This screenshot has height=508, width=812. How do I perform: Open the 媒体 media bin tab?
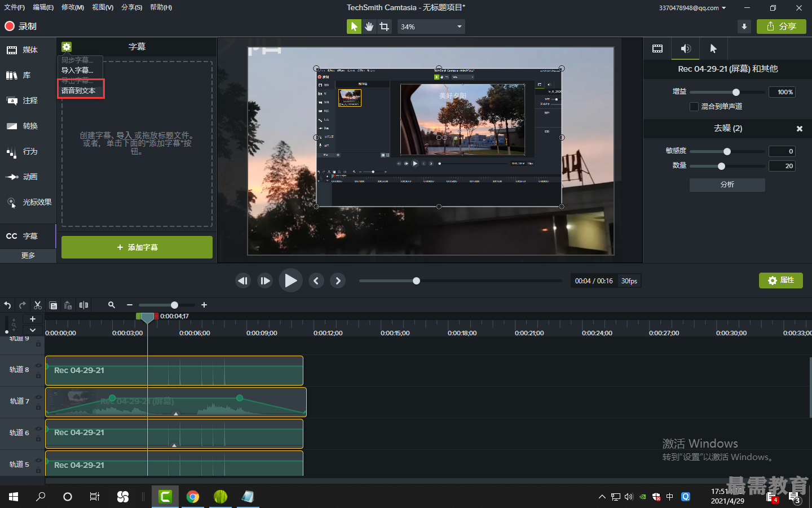[28, 50]
